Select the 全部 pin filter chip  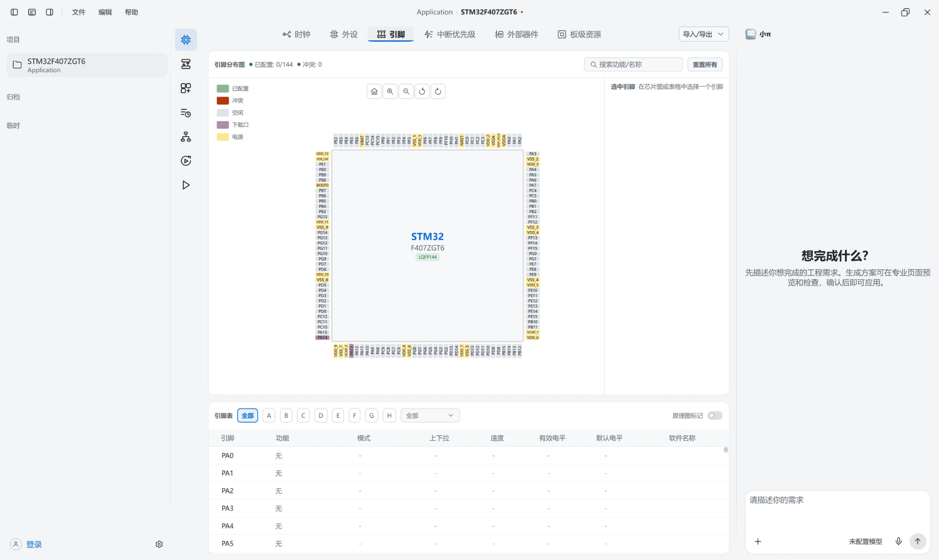point(247,415)
